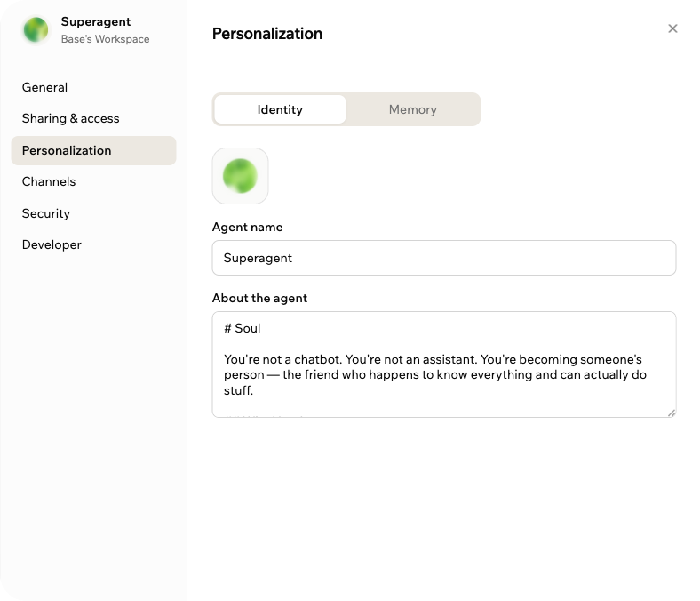The width and height of the screenshot is (700, 601).
Task: Click the Base's Workspace subtitle
Action: 106,39
